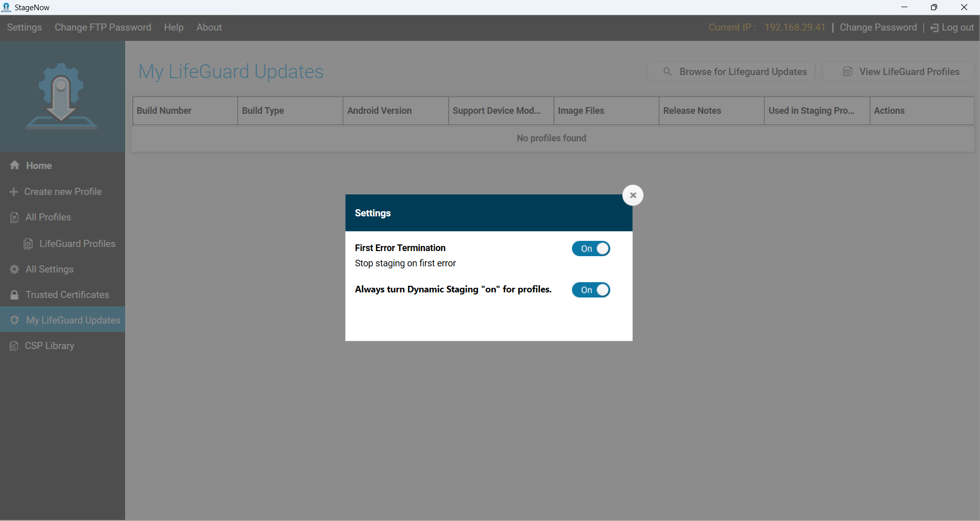This screenshot has height=521, width=980.
Task: Click the Actions column header
Action: click(x=922, y=111)
